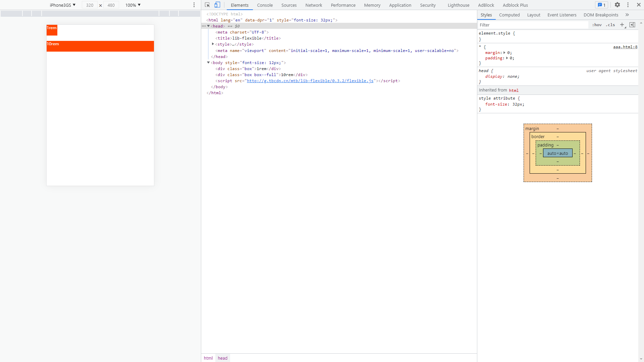644x362 pixels.
Task: Select the title lib-flexible element row
Action: (x=339, y=38)
